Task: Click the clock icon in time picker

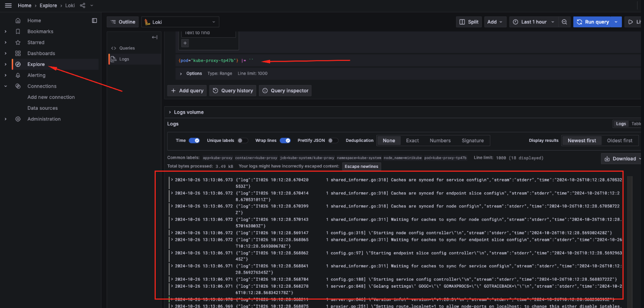Action: [x=516, y=22]
